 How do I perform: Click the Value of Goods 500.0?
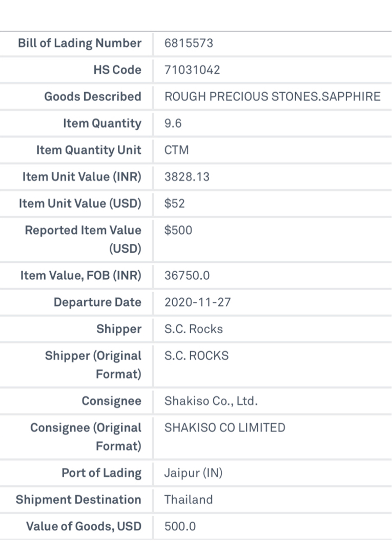pos(180,527)
